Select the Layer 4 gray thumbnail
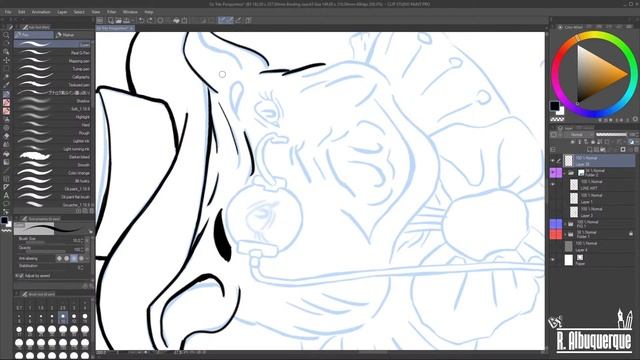The width and height of the screenshot is (640, 360). click(569, 246)
